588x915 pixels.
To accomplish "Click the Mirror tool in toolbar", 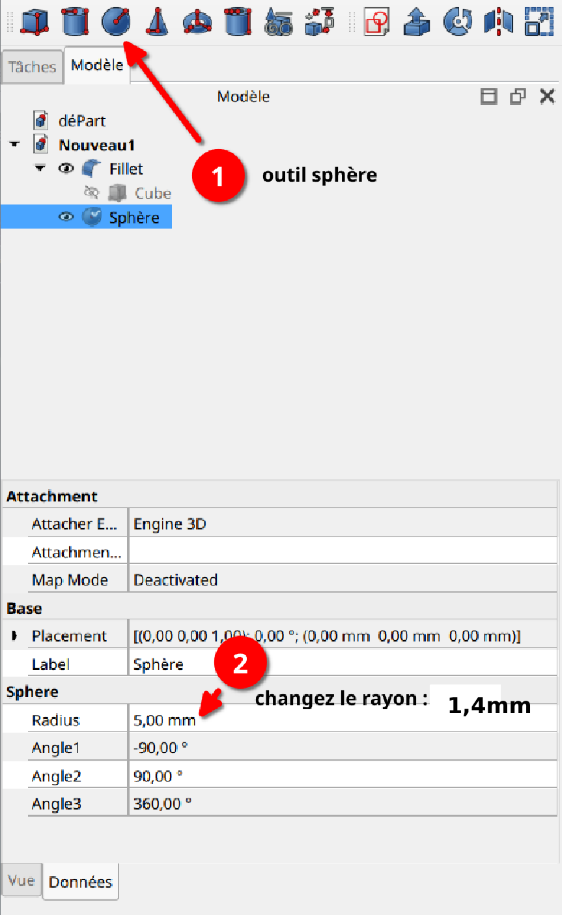I will [498, 21].
